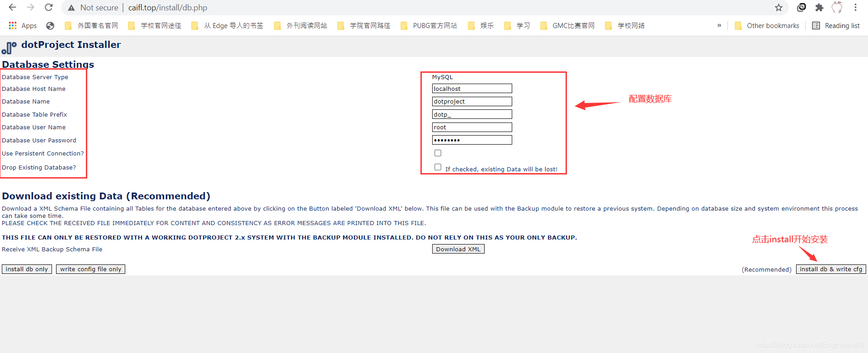Click the Download XML button

click(x=458, y=249)
